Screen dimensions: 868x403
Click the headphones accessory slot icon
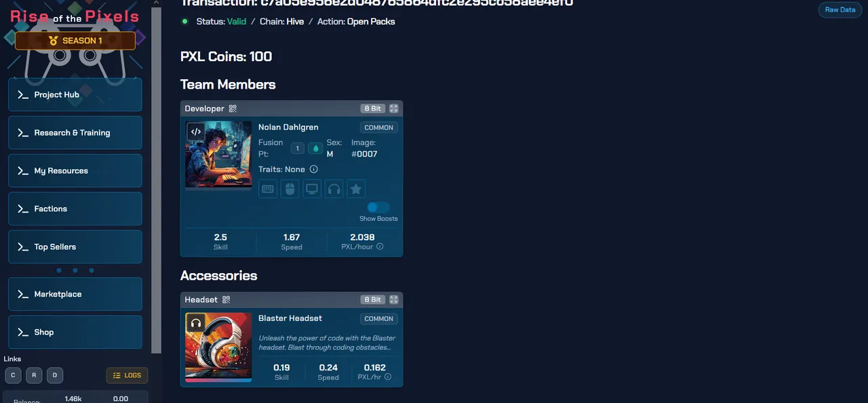click(x=334, y=189)
